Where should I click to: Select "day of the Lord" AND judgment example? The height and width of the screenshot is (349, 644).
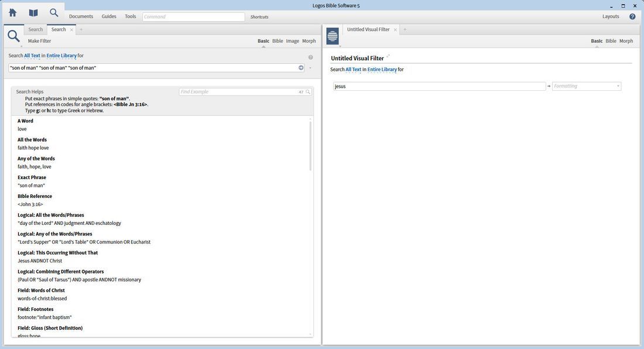[69, 223]
